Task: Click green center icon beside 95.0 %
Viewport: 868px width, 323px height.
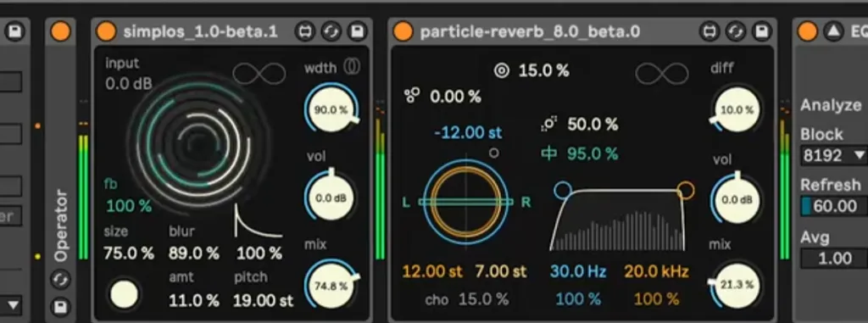Action: click(548, 153)
